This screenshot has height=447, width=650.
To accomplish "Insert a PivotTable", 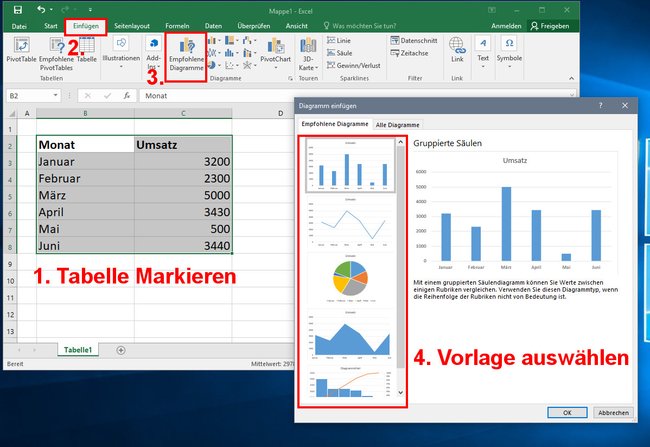I will click(x=21, y=50).
